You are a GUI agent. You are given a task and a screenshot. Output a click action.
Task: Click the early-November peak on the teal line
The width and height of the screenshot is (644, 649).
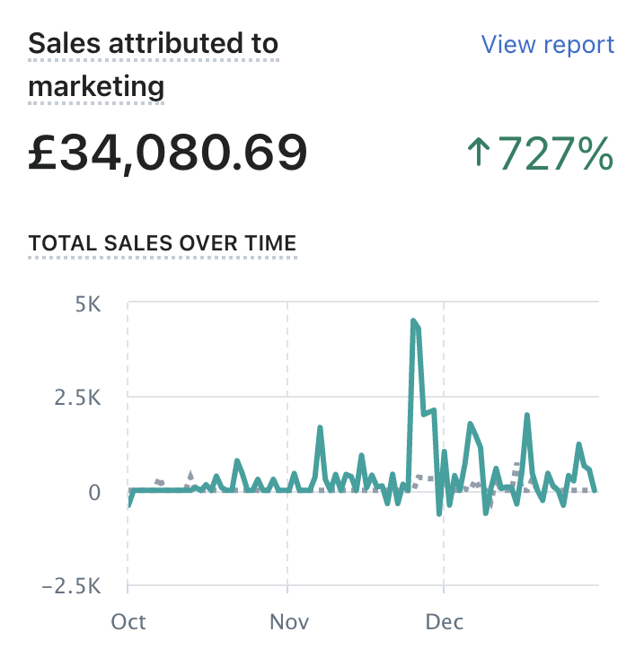coord(320,428)
